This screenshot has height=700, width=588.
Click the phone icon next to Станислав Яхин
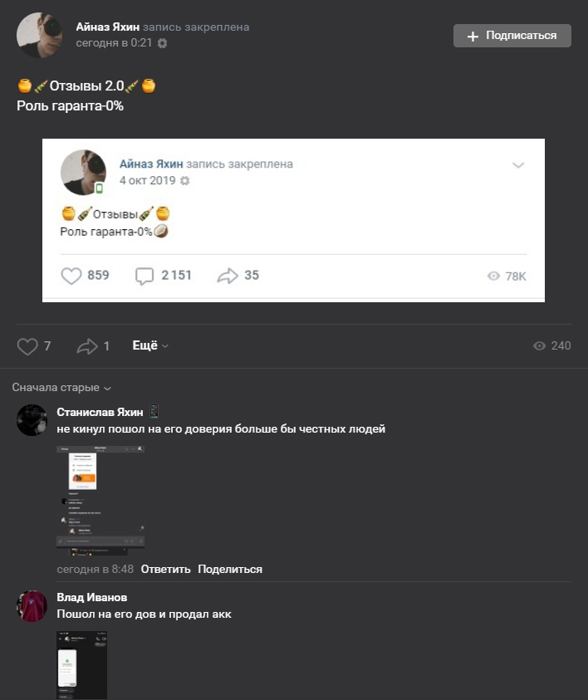[153, 412]
